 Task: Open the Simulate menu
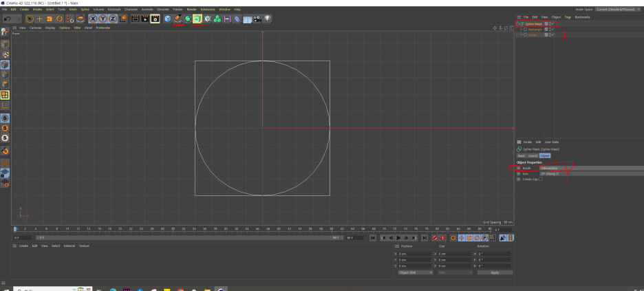pyautogui.click(x=163, y=9)
